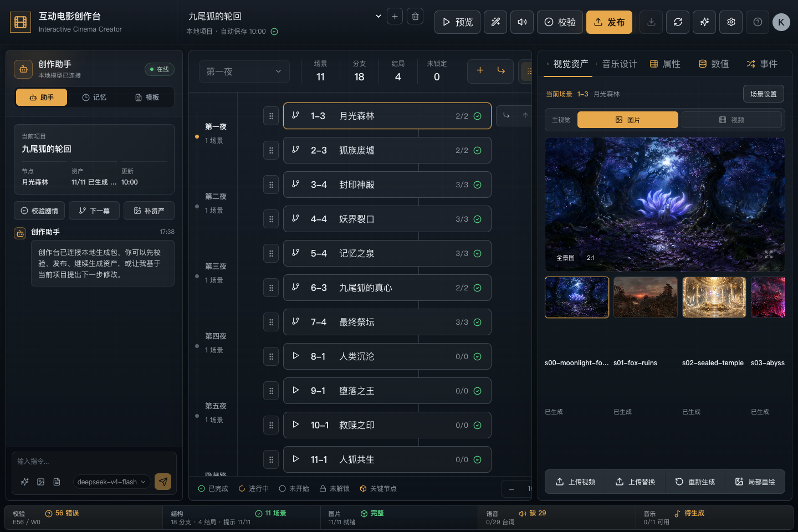798x532 pixels.
Task: Click 发布 publish button
Action: [609, 22]
